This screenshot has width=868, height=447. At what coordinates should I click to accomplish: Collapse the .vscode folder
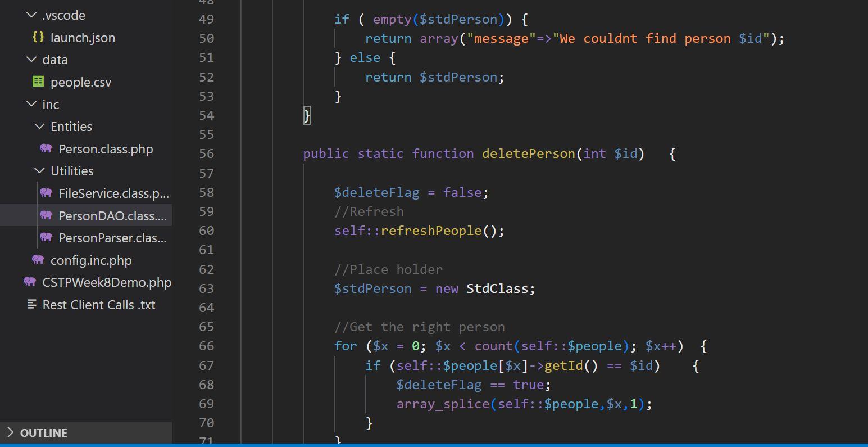click(x=31, y=15)
